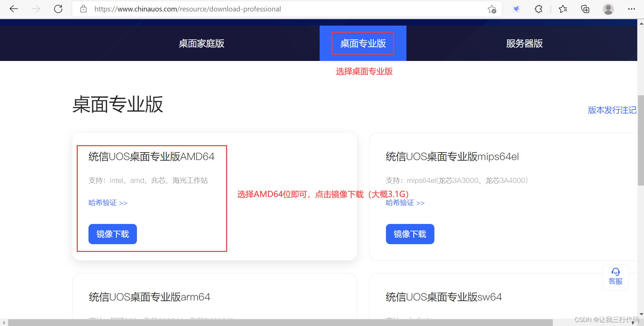The image size is (644, 326).
Task: Click the horizontal scrollbar left arrow
Action: [x=3, y=323]
